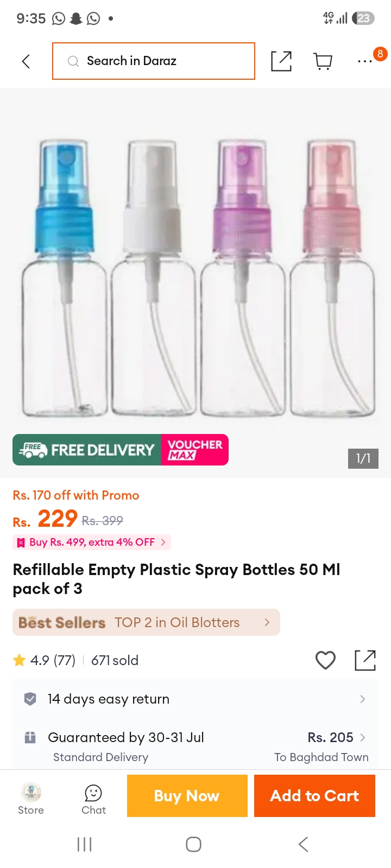Screen dimensions: 391x868
Task: Tap the Android home navigation button
Action: (194, 844)
